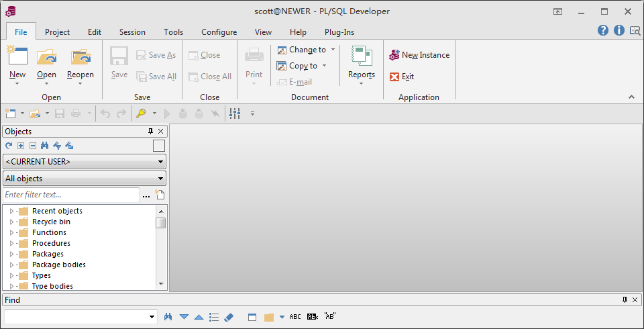Switch to the View tab
Screen dimensions: 644x329
(263, 32)
